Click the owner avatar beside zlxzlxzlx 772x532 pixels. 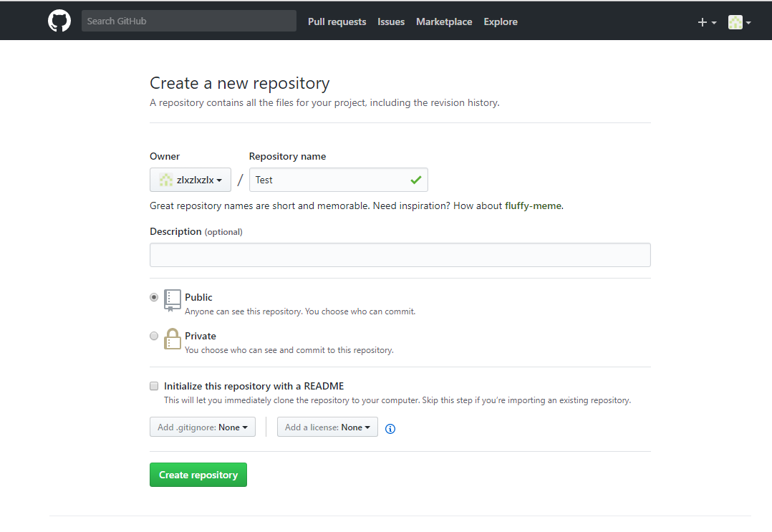166,180
